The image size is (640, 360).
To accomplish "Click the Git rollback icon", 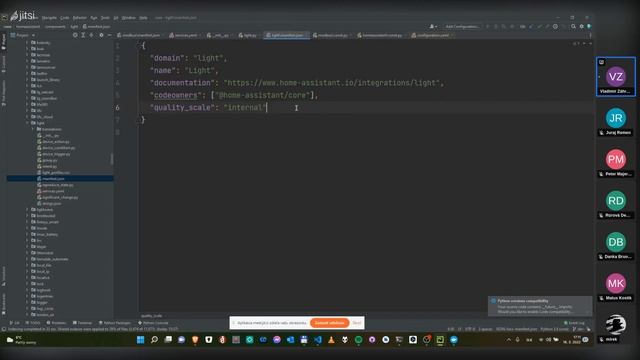I will pyautogui.click(x=563, y=26).
